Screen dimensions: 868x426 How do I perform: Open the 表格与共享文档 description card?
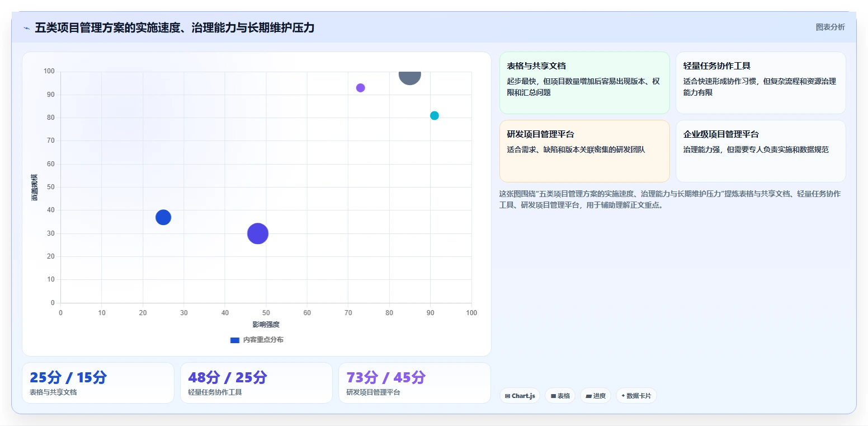click(584, 83)
